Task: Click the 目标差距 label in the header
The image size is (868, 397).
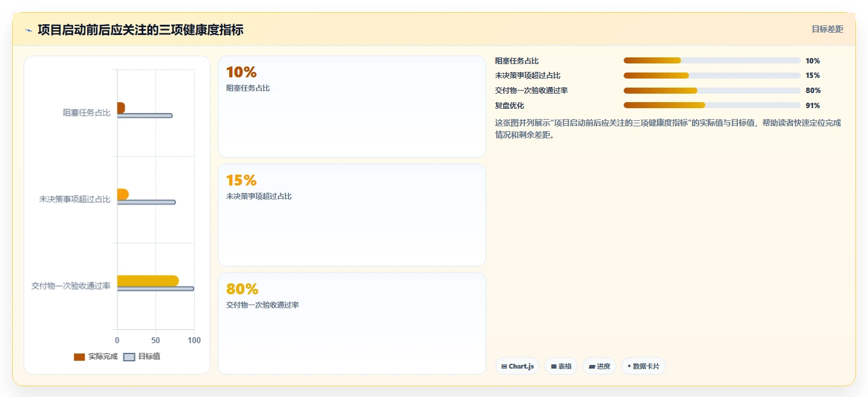Action: pyautogui.click(x=827, y=29)
